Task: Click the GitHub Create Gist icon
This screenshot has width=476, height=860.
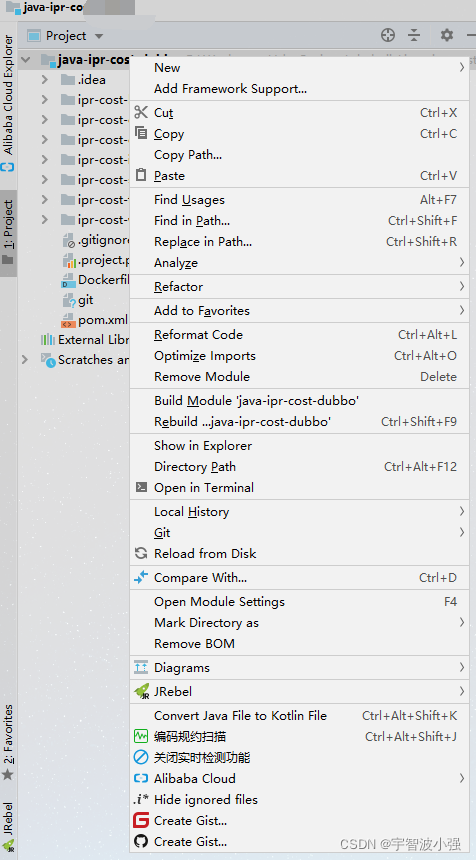Action: coord(141,841)
